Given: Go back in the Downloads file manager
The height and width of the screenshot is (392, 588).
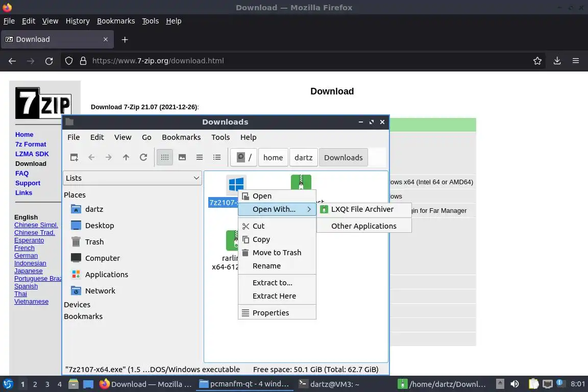Looking at the screenshot, I should [91, 158].
